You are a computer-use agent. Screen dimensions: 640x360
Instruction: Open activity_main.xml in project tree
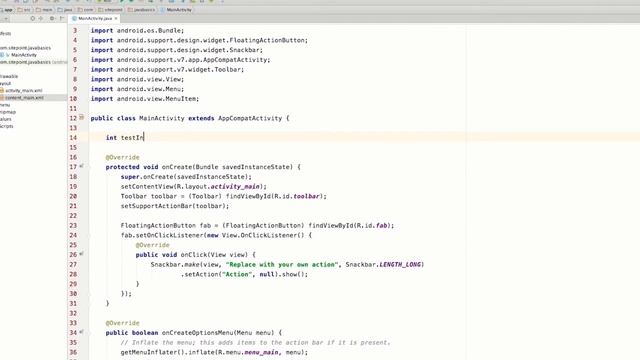click(x=24, y=91)
